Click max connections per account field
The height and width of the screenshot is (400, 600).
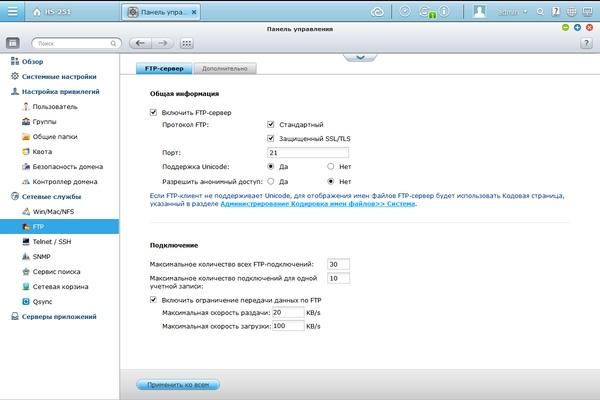click(x=338, y=278)
